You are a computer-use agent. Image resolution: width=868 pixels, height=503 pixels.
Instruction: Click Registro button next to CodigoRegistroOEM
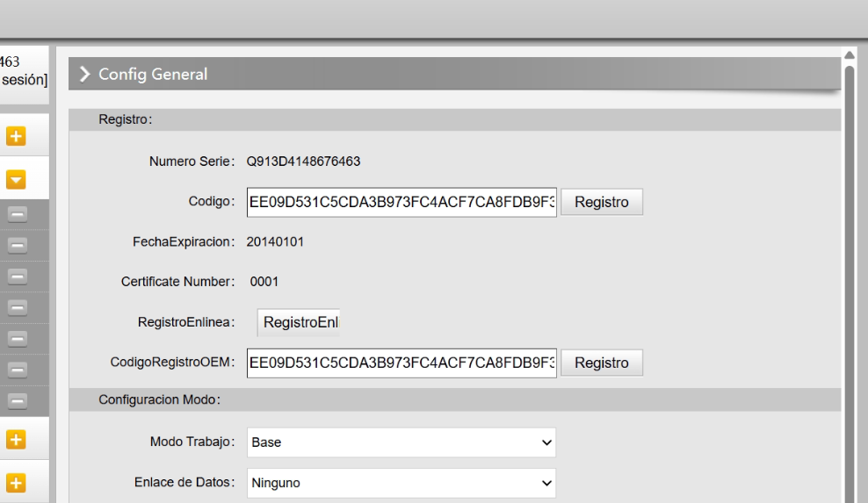click(x=602, y=363)
